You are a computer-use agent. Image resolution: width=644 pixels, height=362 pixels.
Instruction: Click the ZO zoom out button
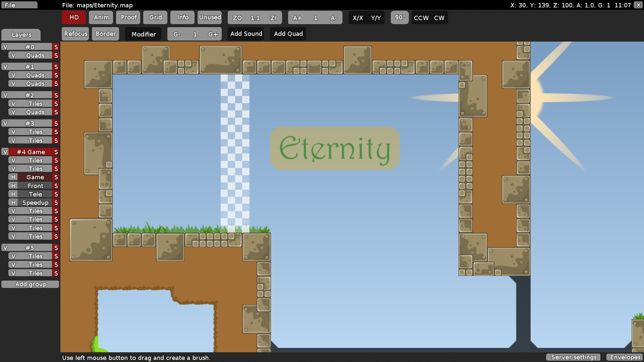click(x=237, y=18)
